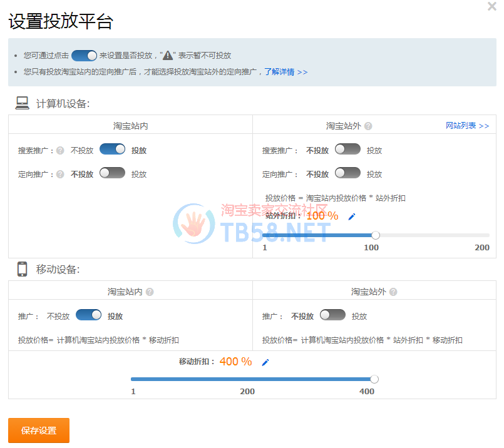The width and height of the screenshot is (504, 448).
Task: Toggle computer 淘宝站内 定向推广 switch
Action: click(112, 173)
